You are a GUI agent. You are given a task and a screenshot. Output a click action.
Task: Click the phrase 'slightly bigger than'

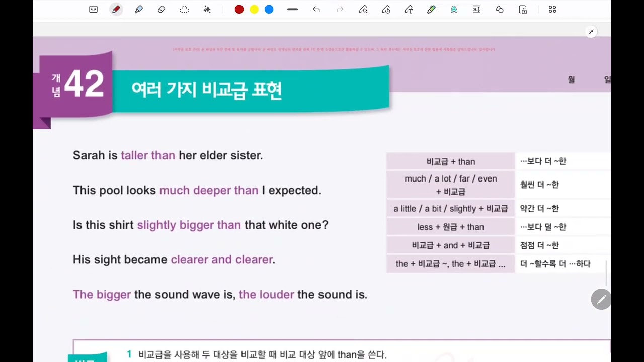pos(189,225)
